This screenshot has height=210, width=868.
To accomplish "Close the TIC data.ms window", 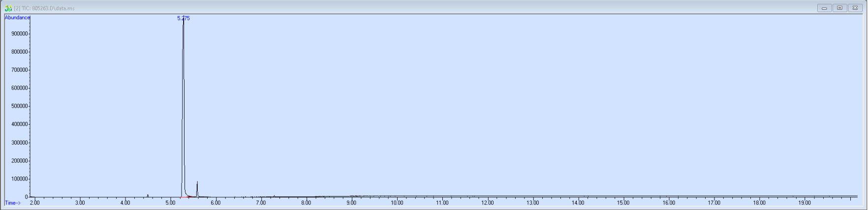I will [x=855, y=8].
